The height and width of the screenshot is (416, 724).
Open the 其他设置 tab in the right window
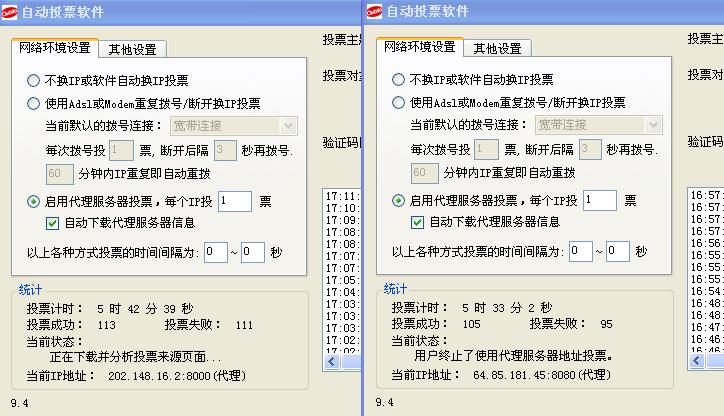coord(497,48)
